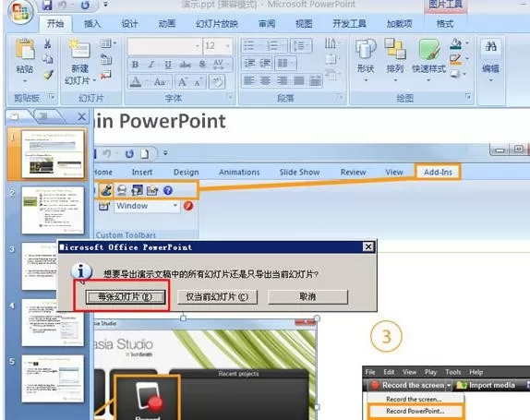Open the Columns dropdown
Viewport: 530px width, 420px height.
point(286,63)
